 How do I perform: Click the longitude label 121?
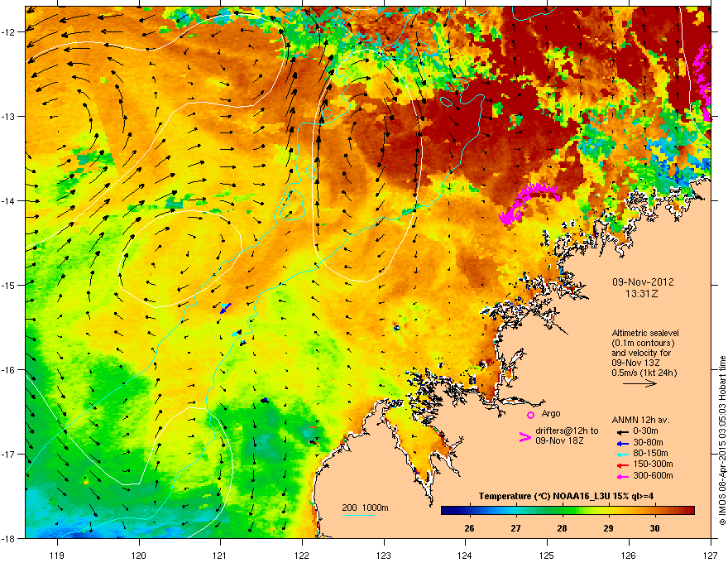click(x=220, y=555)
